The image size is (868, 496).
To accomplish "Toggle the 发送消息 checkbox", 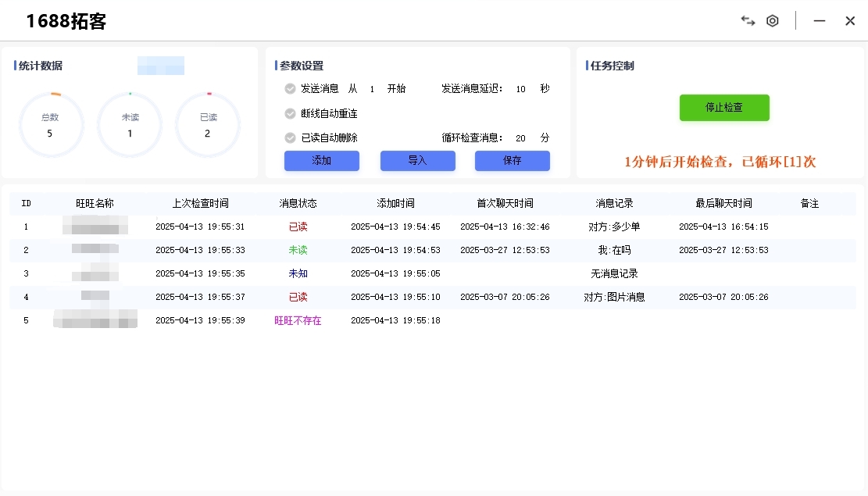I will tap(290, 88).
